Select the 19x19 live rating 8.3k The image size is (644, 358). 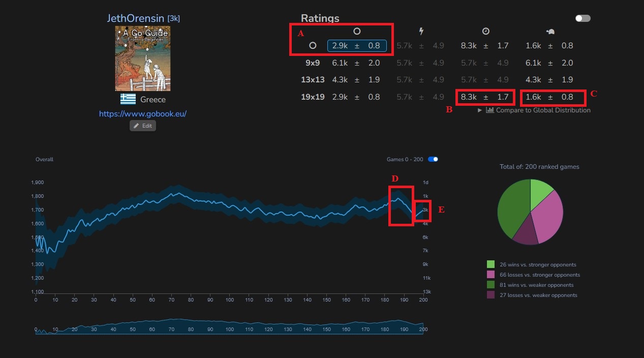coord(469,97)
